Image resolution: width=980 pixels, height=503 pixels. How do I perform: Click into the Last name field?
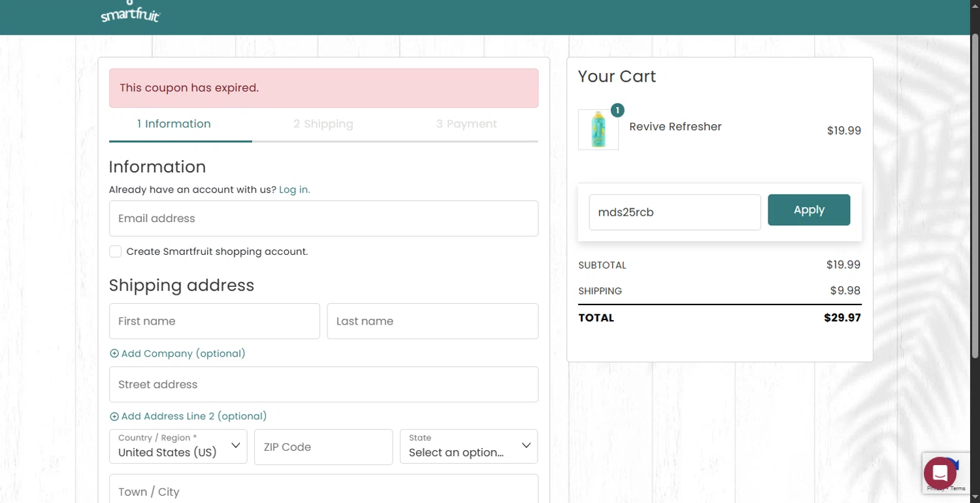click(x=433, y=321)
